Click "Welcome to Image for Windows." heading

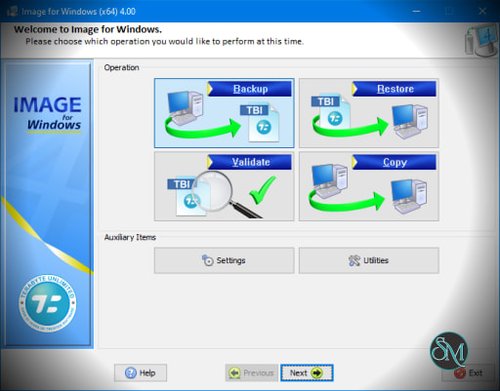(88, 29)
